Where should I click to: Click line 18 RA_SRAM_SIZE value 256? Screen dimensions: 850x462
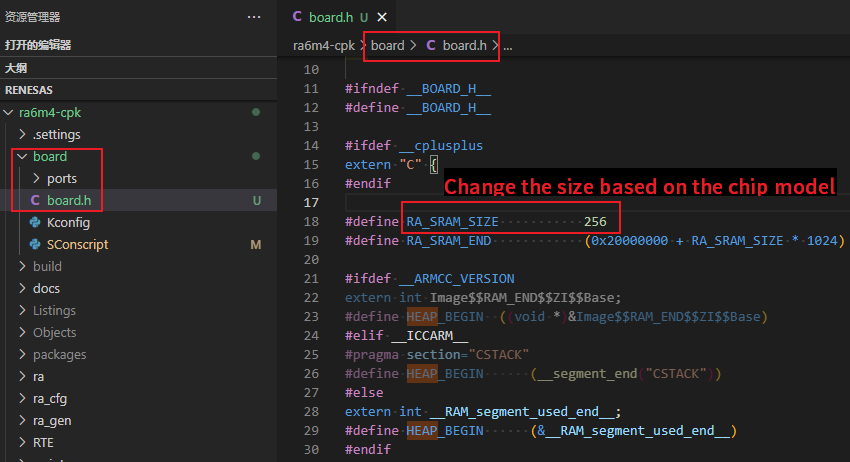(x=596, y=221)
